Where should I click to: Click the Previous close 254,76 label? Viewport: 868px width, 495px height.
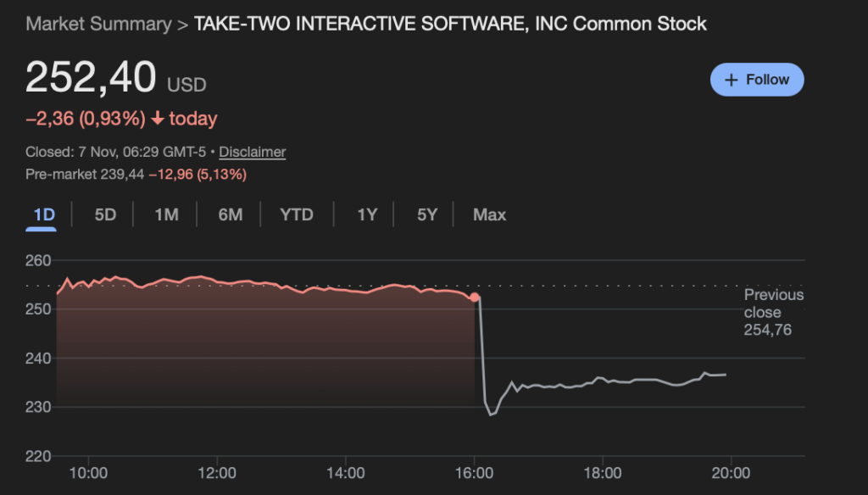point(773,312)
